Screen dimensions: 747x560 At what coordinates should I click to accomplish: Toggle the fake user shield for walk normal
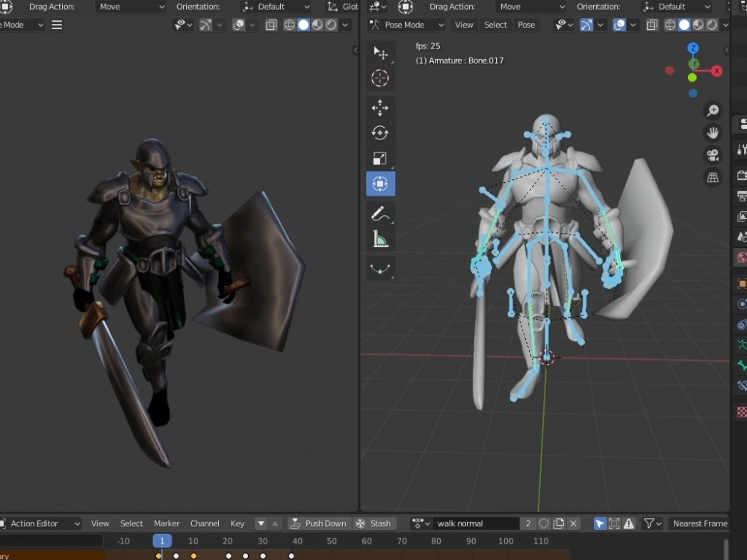pyautogui.click(x=544, y=523)
